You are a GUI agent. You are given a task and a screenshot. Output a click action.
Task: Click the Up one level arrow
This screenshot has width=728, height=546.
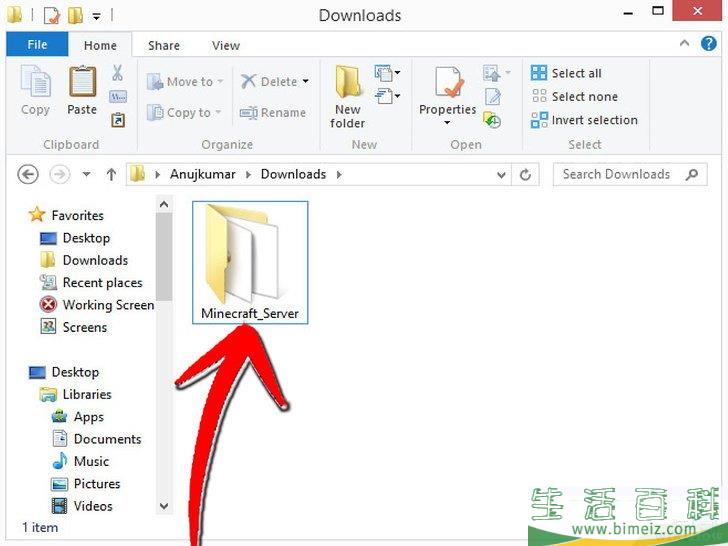click(x=111, y=175)
